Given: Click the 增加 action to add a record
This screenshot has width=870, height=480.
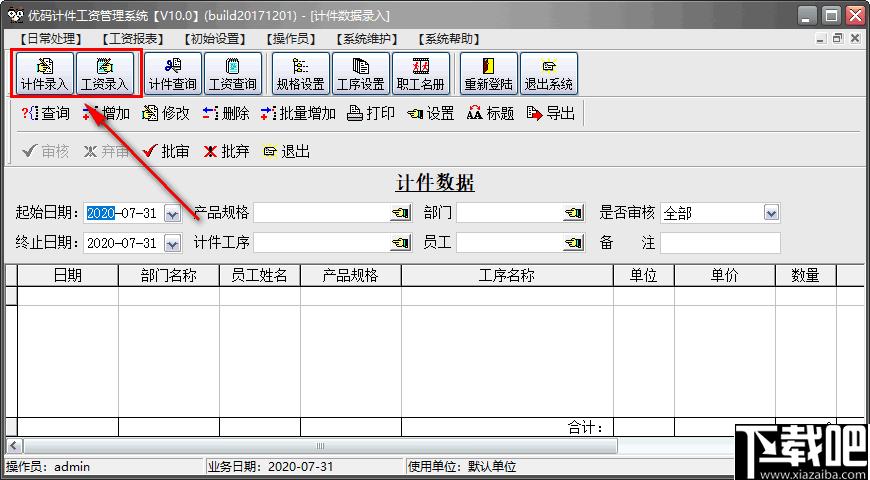Looking at the screenshot, I should click(x=106, y=113).
